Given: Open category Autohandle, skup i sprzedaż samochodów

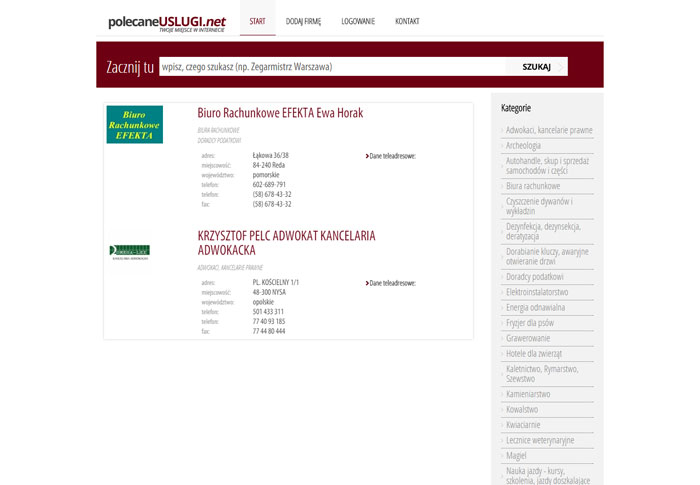Looking at the screenshot, I should (547, 166).
